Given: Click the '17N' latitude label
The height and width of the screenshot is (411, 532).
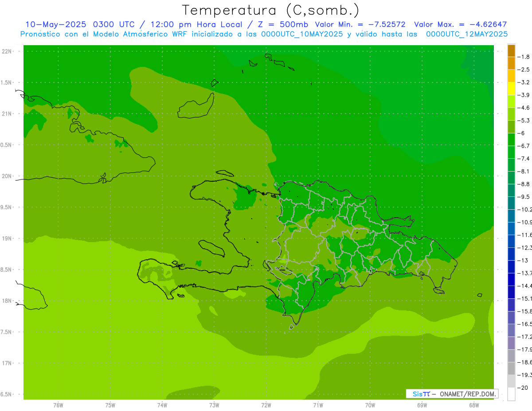Looking at the screenshot, I should pyautogui.click(x=7, y=363).
